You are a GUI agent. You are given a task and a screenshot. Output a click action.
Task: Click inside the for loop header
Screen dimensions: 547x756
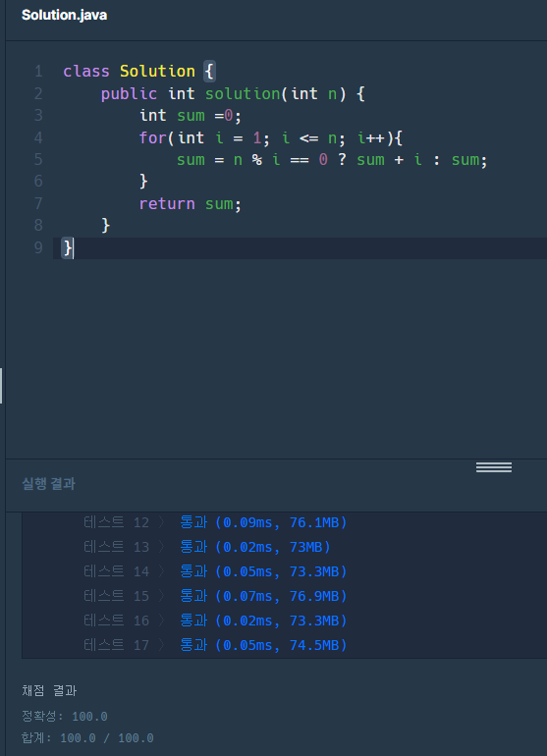tap(271, 137)
